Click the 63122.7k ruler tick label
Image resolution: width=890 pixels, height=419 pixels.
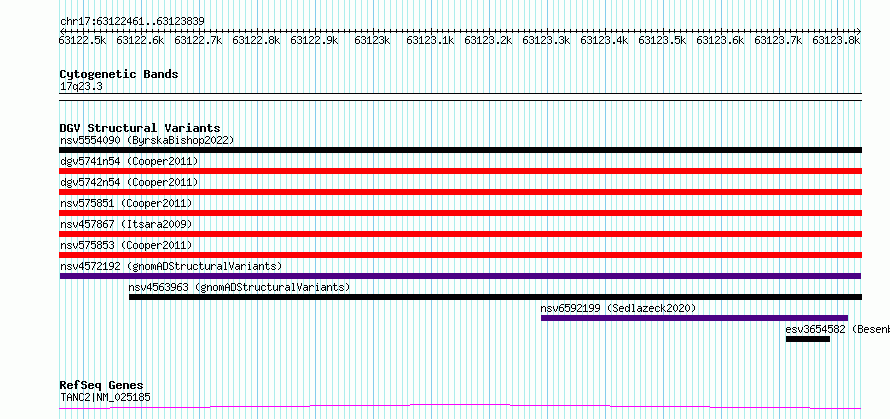pos(198,40)
